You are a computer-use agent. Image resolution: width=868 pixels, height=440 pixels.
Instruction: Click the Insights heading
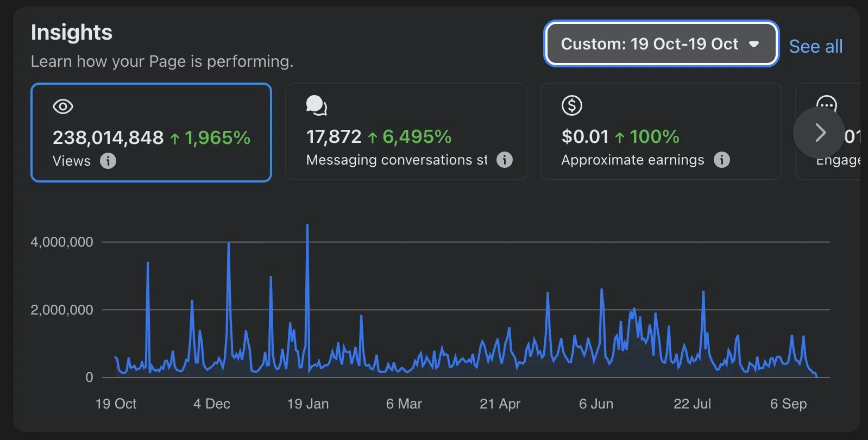pos(72,32)
